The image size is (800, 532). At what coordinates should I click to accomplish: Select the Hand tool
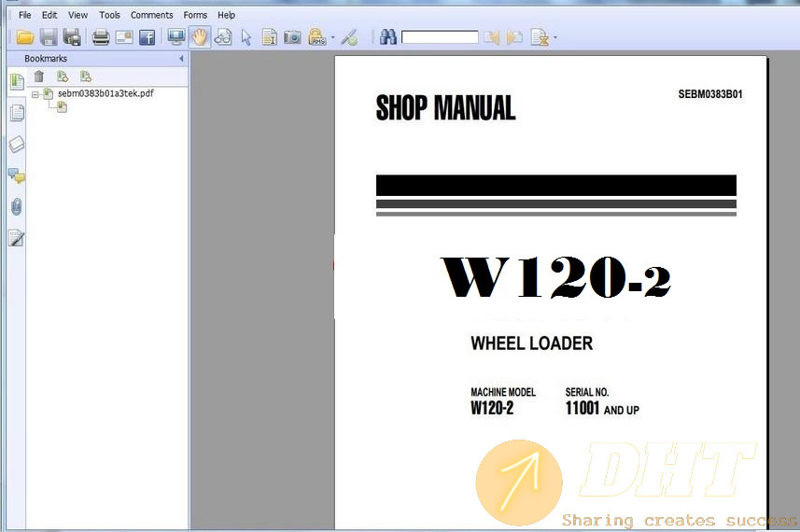coord(200,37)
